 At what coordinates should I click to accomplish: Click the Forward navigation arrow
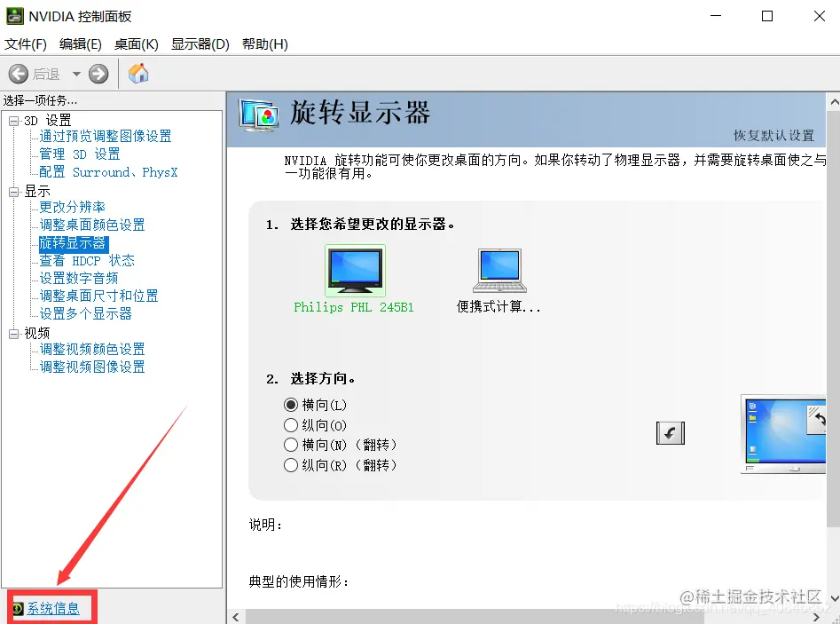[x=97, y=74]
